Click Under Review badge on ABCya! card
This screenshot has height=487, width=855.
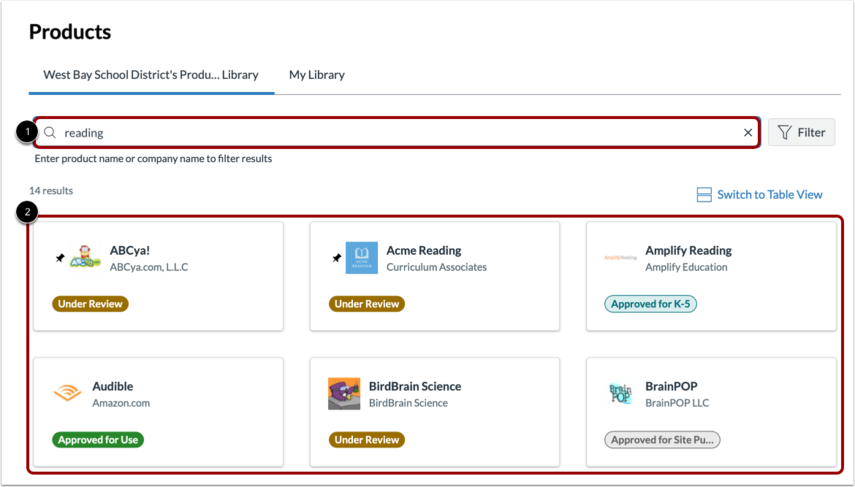(x=91, y=304)
